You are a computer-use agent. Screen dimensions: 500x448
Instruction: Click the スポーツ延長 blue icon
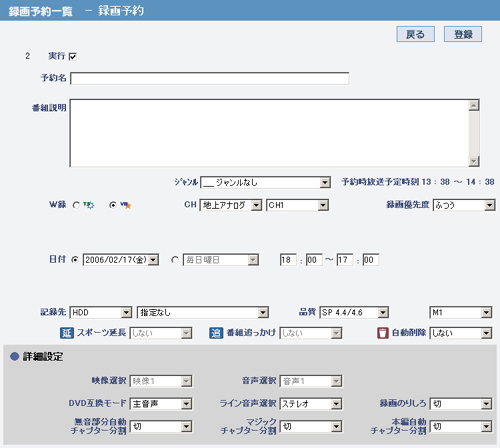67,333
